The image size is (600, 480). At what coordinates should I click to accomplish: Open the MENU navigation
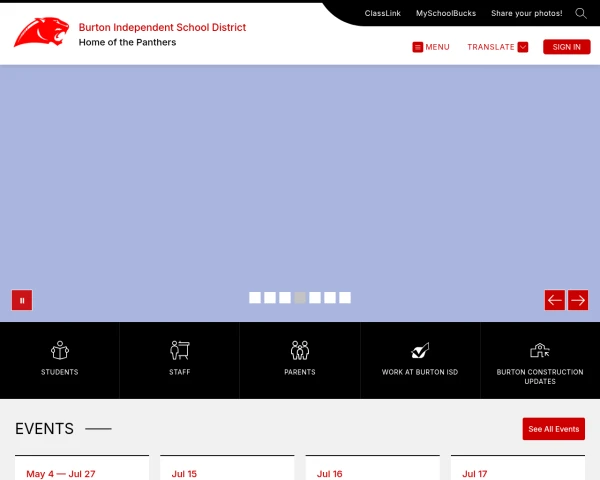(437, 47)
